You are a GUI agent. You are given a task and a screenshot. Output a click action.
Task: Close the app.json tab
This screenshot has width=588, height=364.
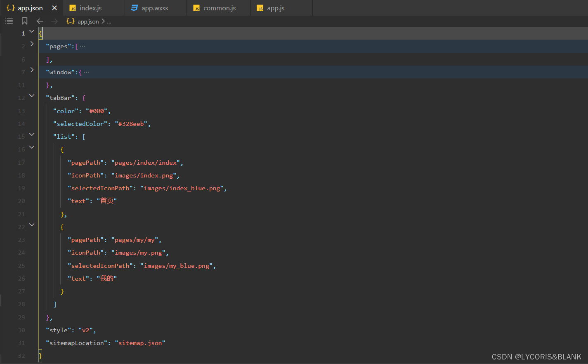54,8
